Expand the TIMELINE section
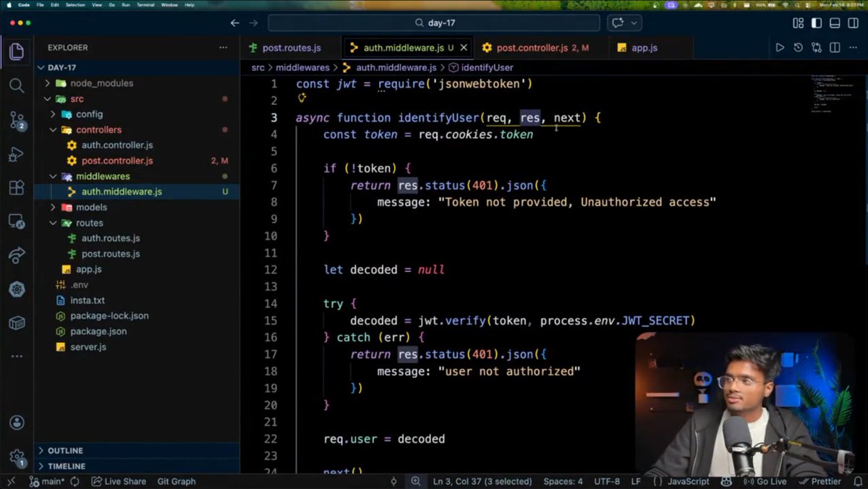Image resolution: width=868 pixels, height=489 pixels. coord(137,467)
